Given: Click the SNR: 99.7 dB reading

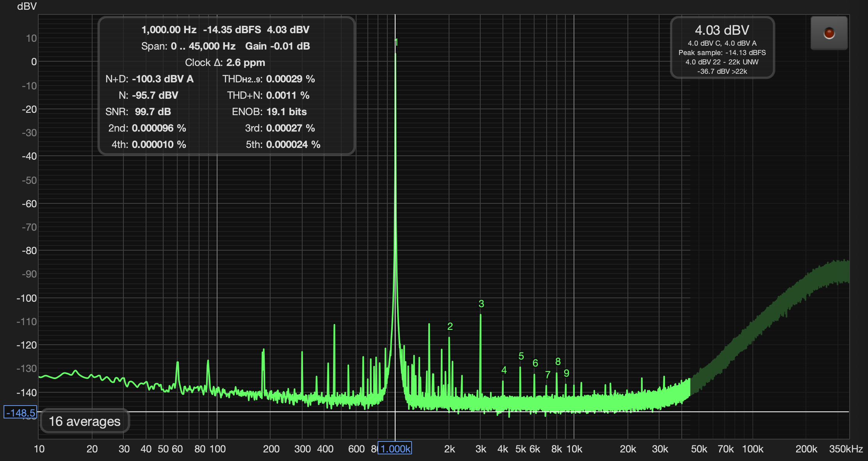Looking at the screenshot, I should pyautogui.click(x=138, y=112).
